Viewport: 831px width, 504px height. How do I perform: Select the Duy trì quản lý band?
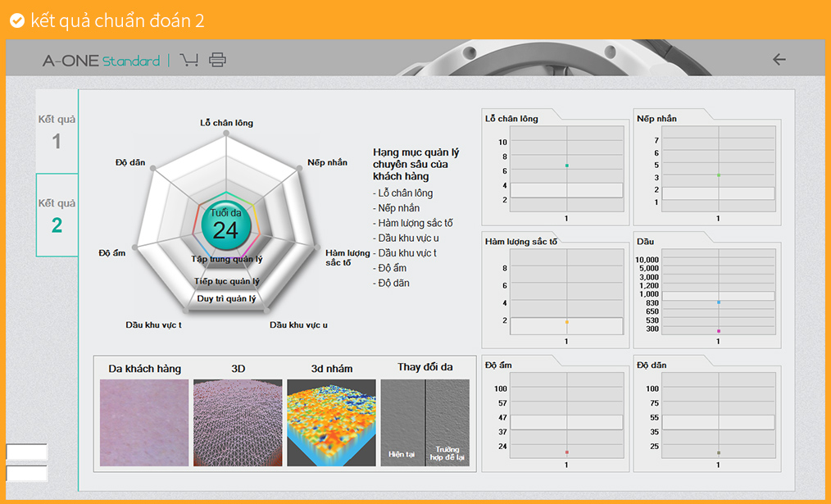pyautogui.click(x=227, y=299)
